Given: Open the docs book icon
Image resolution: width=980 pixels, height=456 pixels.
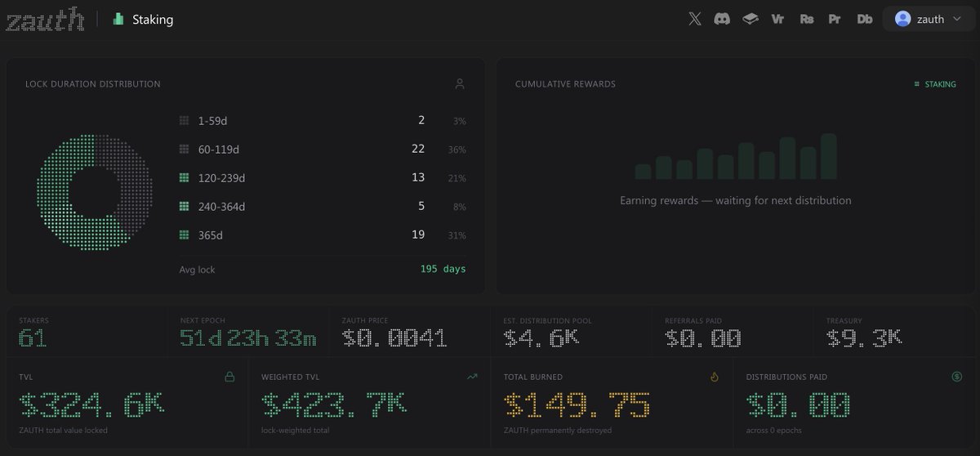Looking at the screenshot, I should [x=751, y=19].
